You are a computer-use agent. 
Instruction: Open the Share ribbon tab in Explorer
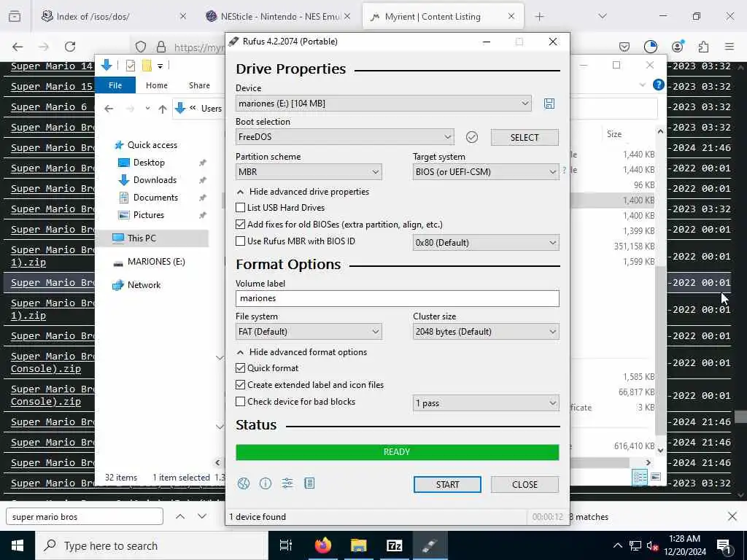click(x=199, y=85)
